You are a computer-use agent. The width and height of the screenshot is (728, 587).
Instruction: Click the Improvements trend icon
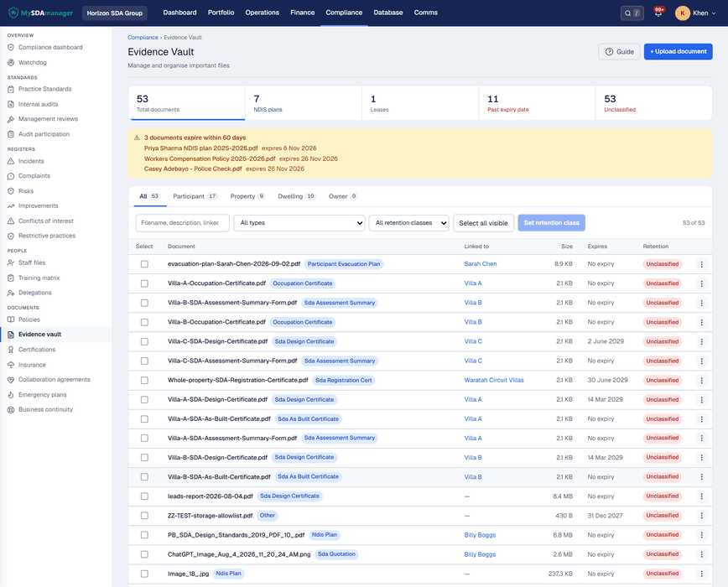pyautogui.click(x=11, y=206)
